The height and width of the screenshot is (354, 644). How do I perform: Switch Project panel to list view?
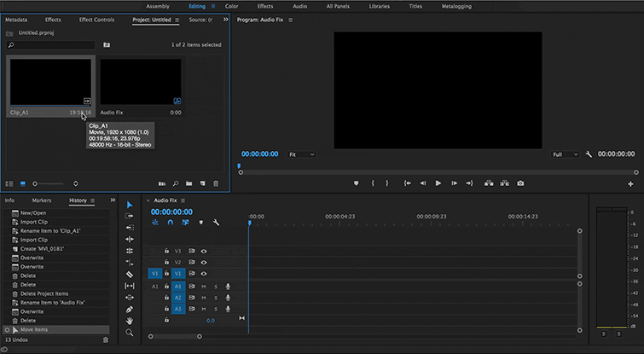click(x=9, y=183)
